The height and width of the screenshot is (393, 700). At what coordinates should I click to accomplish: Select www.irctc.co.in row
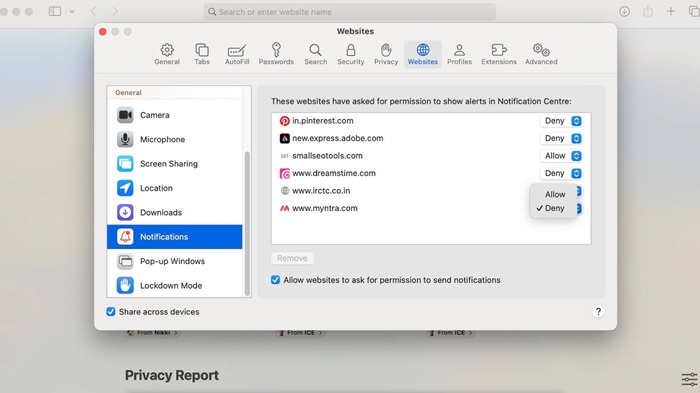[x=431, y=191]
